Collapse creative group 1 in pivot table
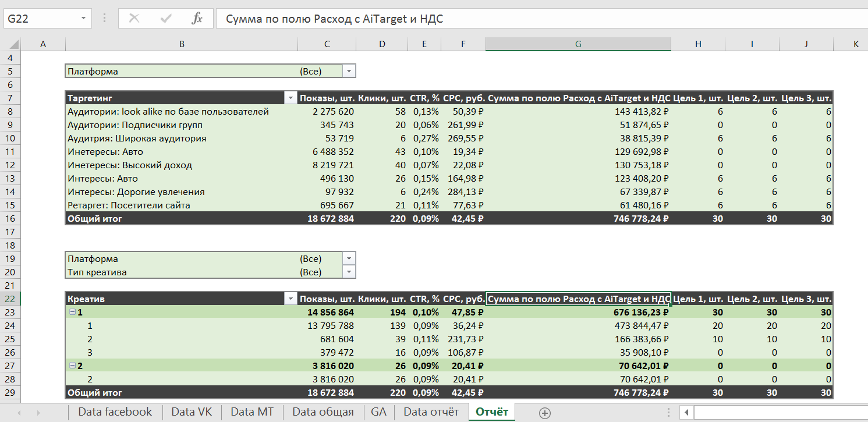Image resolution: width=868 pixels, height=422 pixels. [73, 312]
